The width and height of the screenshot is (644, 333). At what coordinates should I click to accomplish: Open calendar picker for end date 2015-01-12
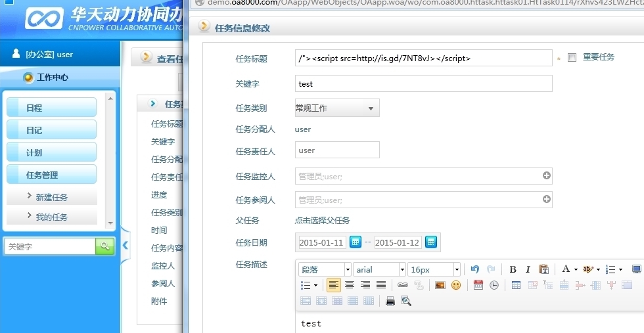(x=431, y=242)
